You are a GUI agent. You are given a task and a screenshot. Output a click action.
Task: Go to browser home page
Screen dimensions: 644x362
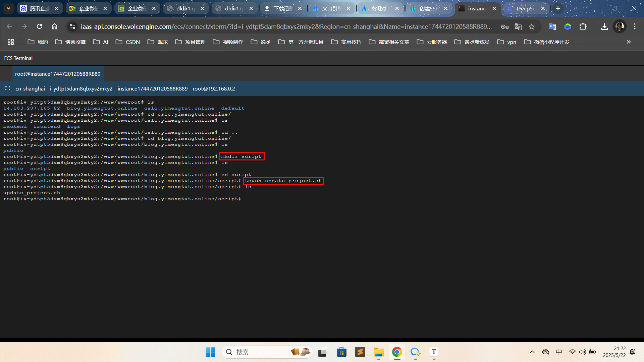[54, 26]
